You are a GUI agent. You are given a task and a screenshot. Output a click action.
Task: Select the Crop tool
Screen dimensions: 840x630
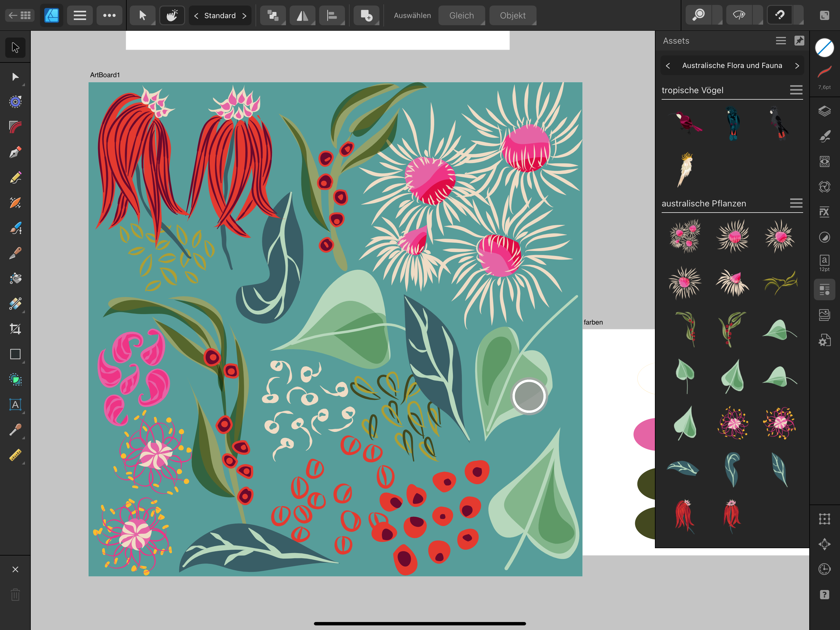click(15, 329)
